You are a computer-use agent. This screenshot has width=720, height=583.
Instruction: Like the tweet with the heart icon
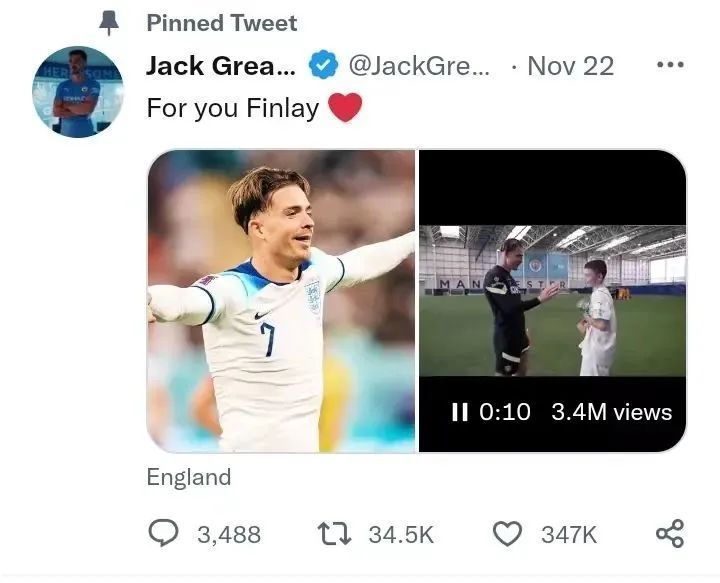507,534
